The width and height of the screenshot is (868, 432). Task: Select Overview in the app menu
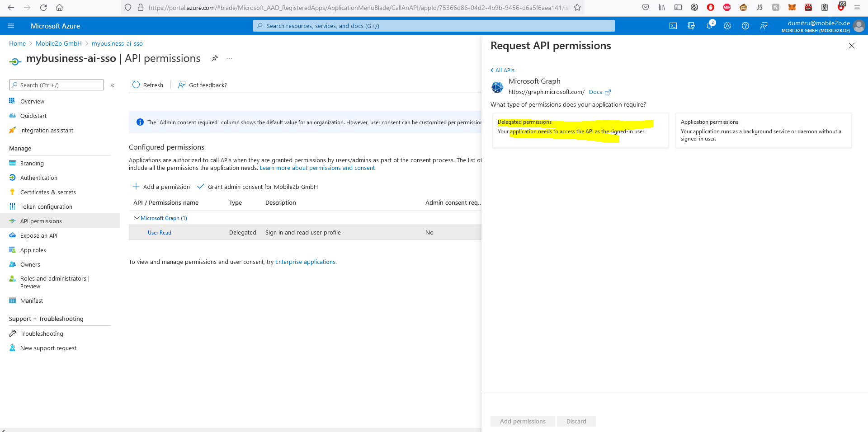32,101
